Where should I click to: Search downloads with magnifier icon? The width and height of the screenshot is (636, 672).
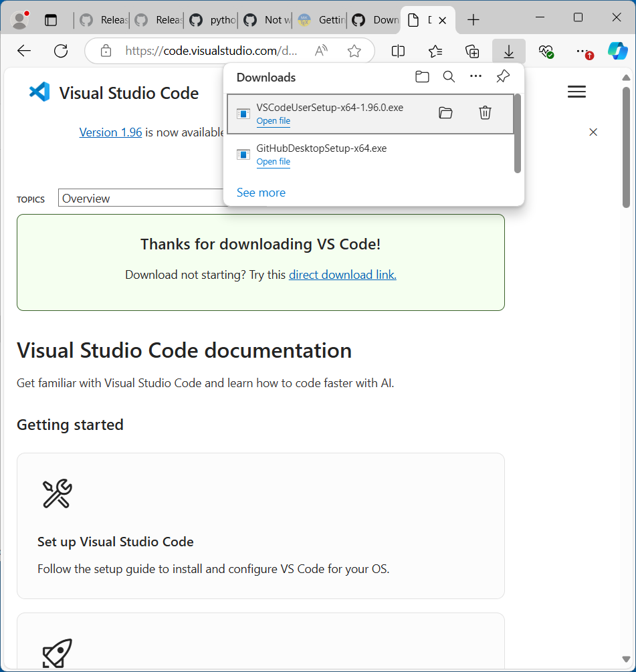[449, 77]
